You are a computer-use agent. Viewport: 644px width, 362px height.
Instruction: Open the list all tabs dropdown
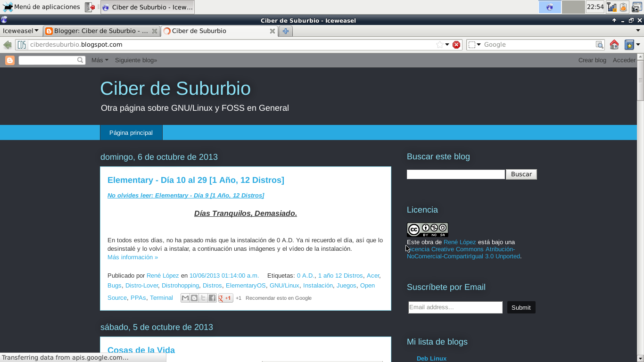(x=639, y=31)
